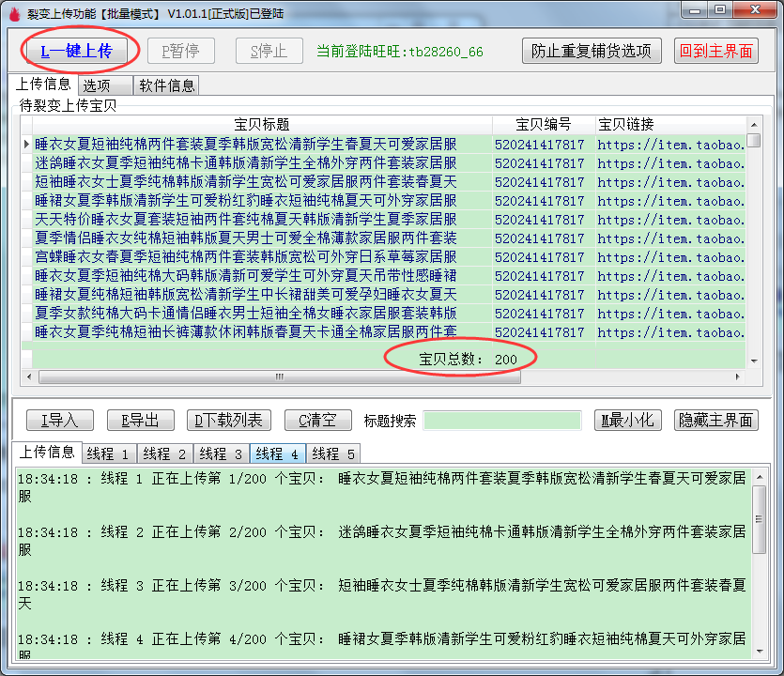This screenshot has width=784, height=676.
Task: Export list with E导出 button
Action: [142, 420]
